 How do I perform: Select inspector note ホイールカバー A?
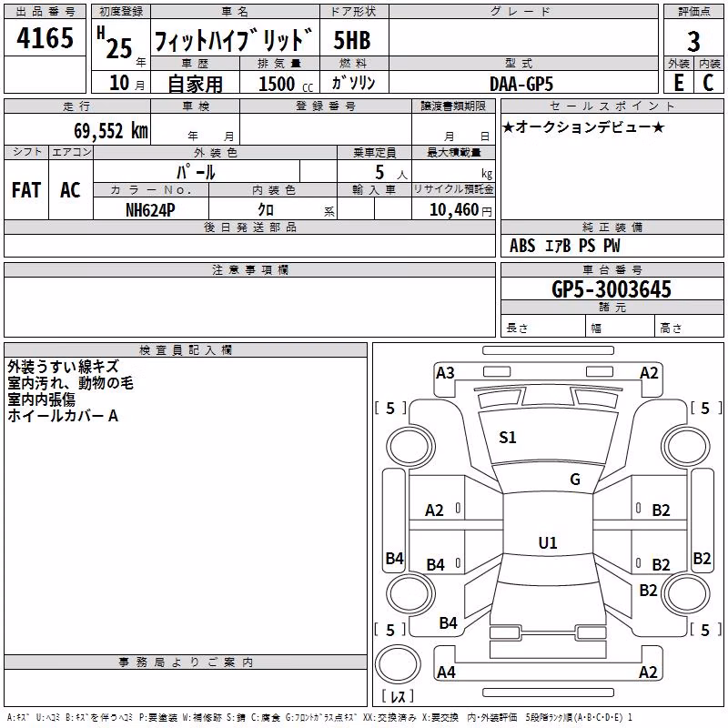tap(63, 416)
